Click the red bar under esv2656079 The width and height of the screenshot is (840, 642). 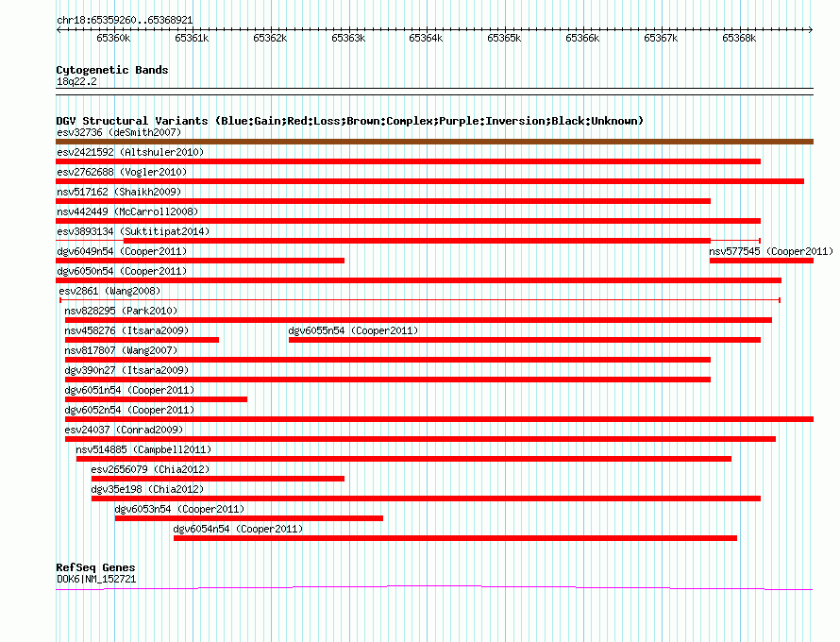[x=218, y=479]
